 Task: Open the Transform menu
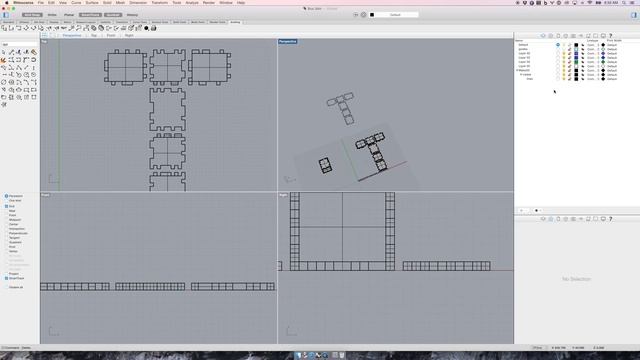[160, 2]
